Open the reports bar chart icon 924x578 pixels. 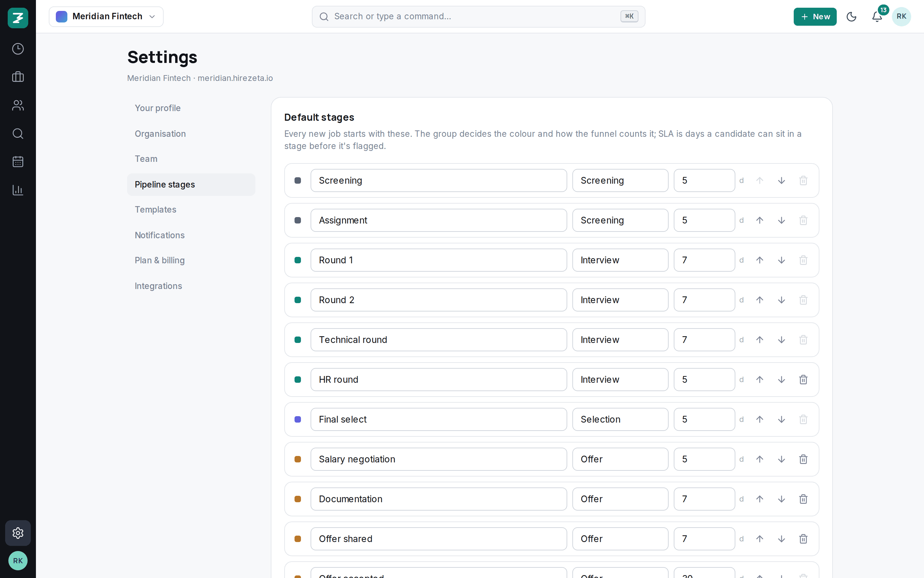[18, 190]
